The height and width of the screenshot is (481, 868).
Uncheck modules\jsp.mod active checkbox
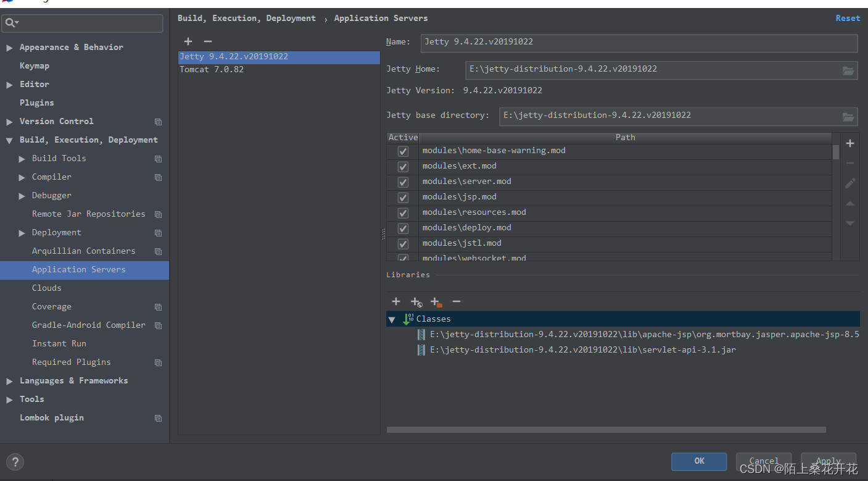point(403,198)
